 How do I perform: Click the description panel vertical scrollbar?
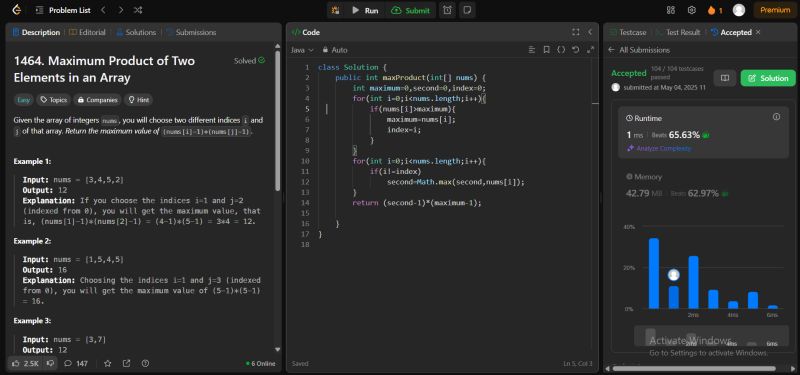pos(278,121)
